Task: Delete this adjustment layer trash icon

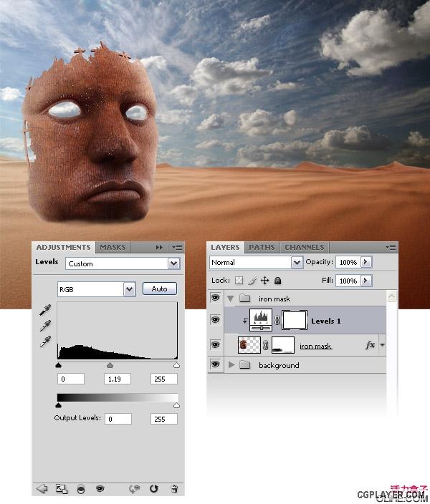Action: [x=174, y=489]
